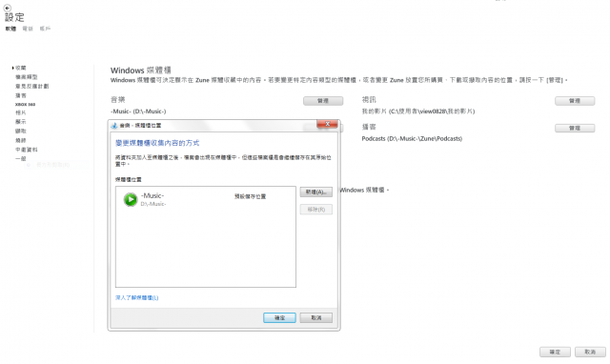This screenshot has height=364, width=610.
Task: Click 管理 button for 音樂 library
Action: [323, 101]
